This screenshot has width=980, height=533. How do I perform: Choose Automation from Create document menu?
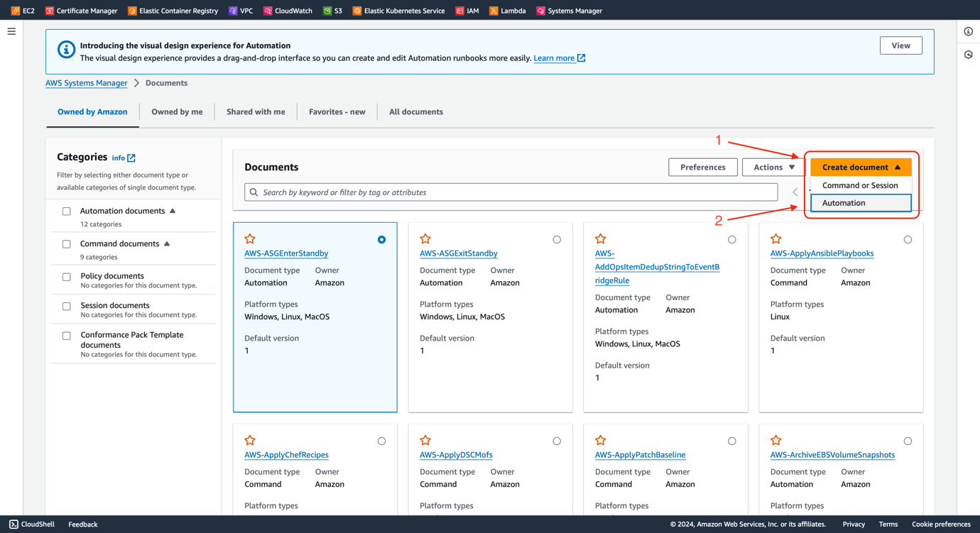click(x=861, y=203)
